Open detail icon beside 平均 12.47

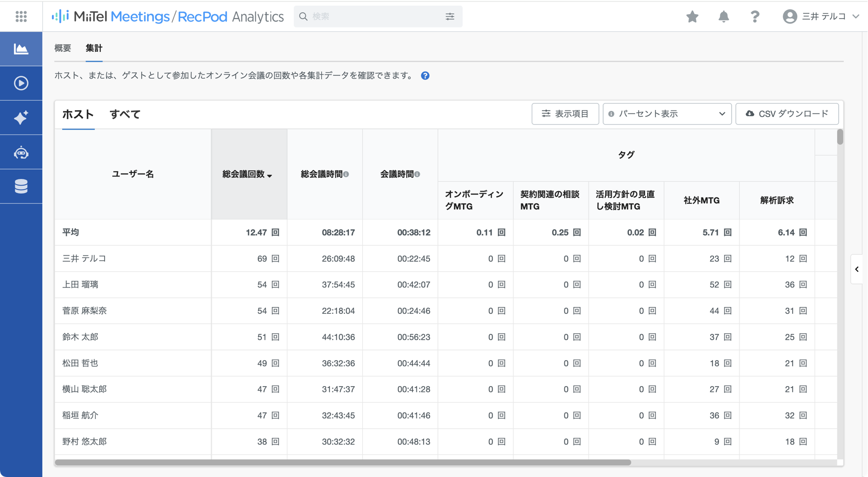pyautogui.click(x=275, y=233)
